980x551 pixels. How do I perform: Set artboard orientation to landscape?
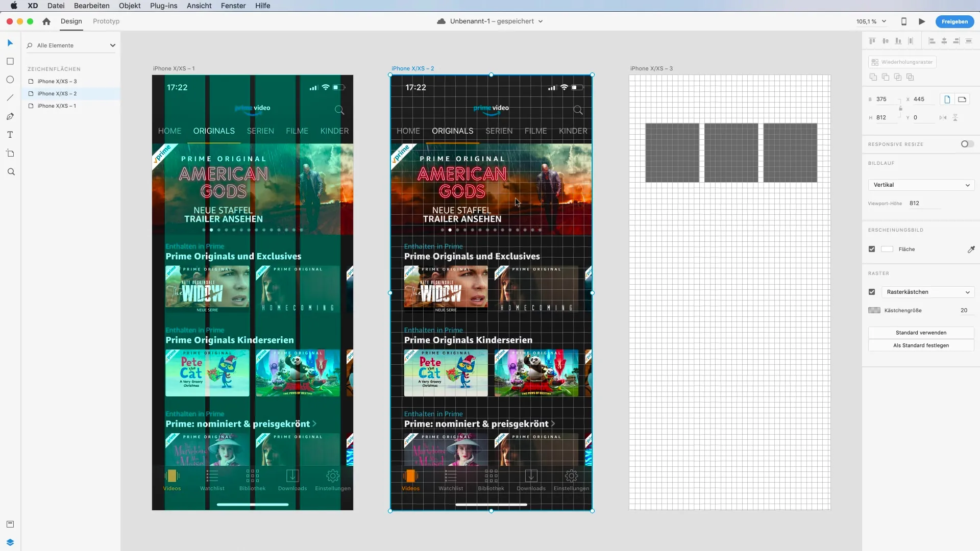tap(962, 99)
